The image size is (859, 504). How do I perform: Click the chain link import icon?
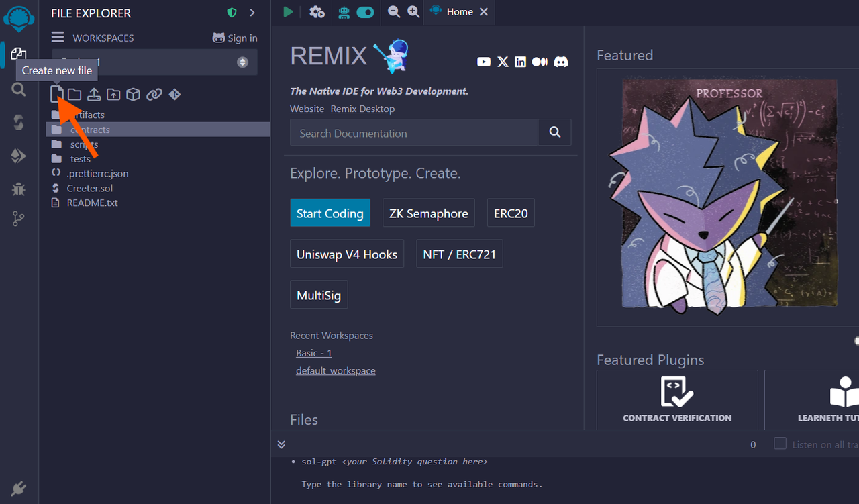coord(154,95)
